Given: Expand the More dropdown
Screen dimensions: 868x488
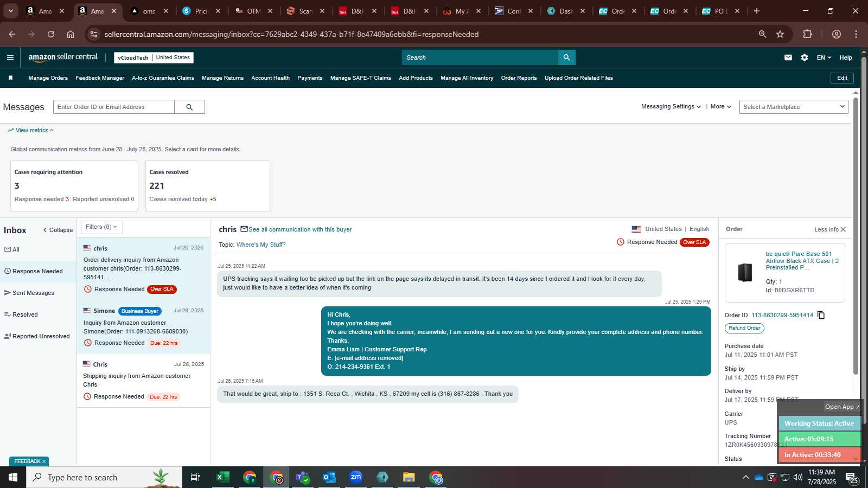Looking at the screenshot, I should point(721,107).
